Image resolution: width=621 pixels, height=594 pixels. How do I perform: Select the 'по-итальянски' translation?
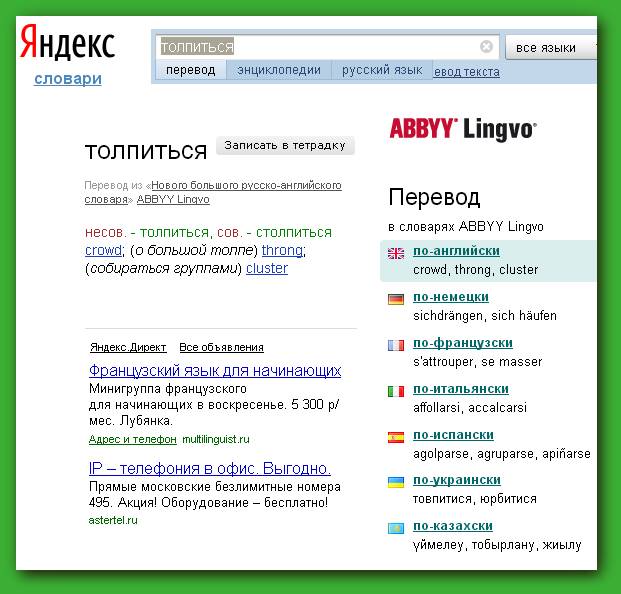click(x=461, y=389)
